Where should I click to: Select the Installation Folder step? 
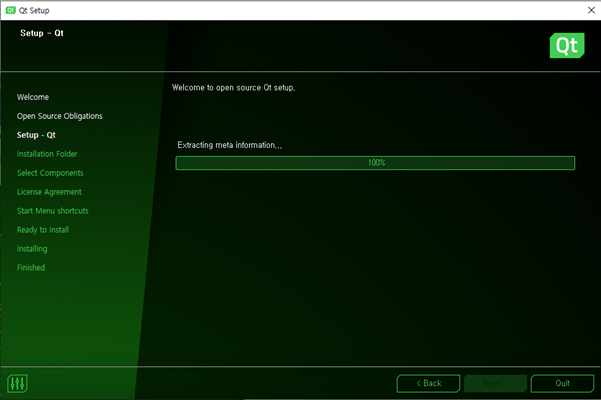[47, 154]
